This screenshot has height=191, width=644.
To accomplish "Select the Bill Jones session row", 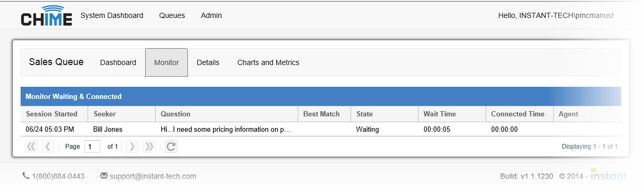I will point(321,129).
